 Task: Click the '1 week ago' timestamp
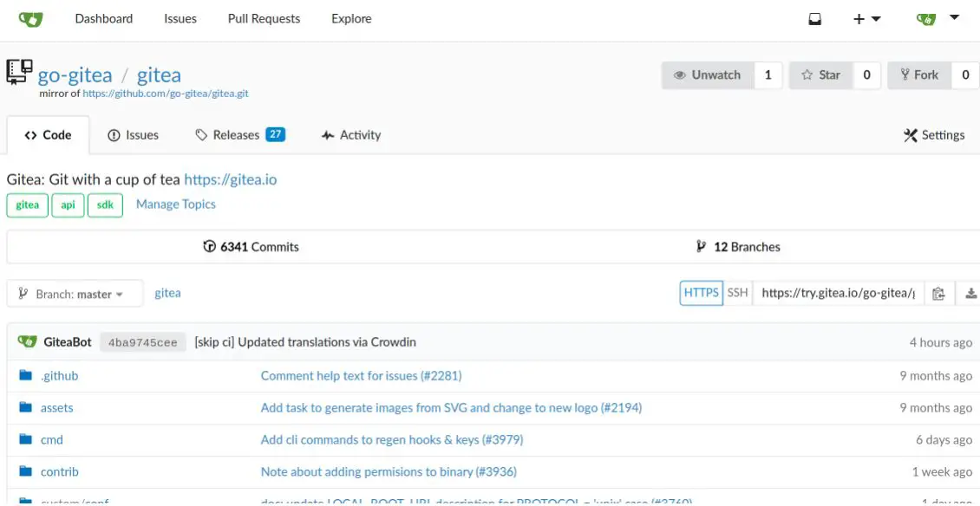942,471
